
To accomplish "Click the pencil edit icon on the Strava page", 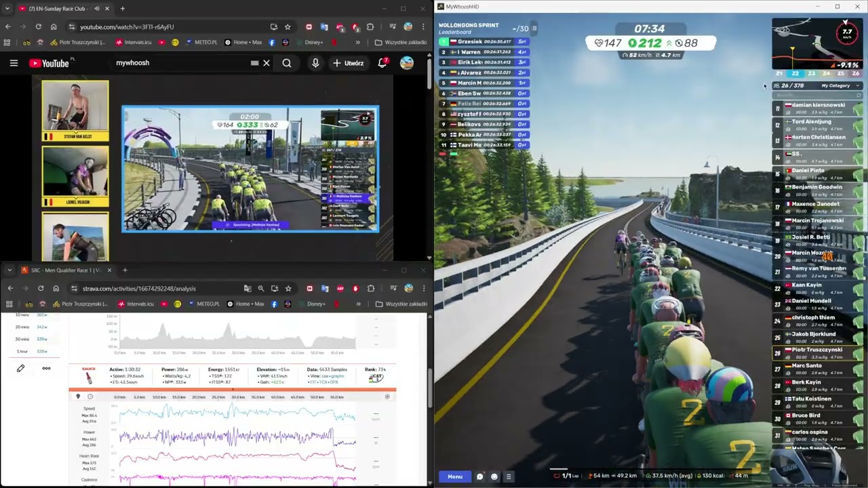I will 20,369.
